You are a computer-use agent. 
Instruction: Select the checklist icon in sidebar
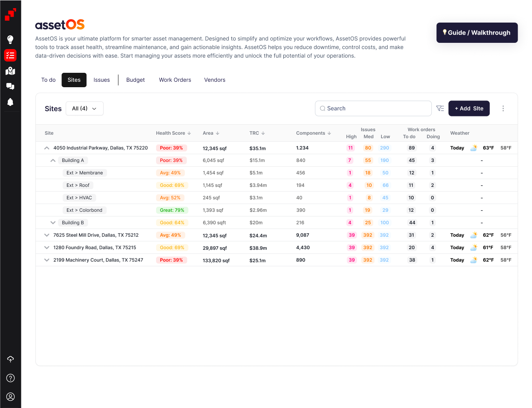(x=11, y=55)
